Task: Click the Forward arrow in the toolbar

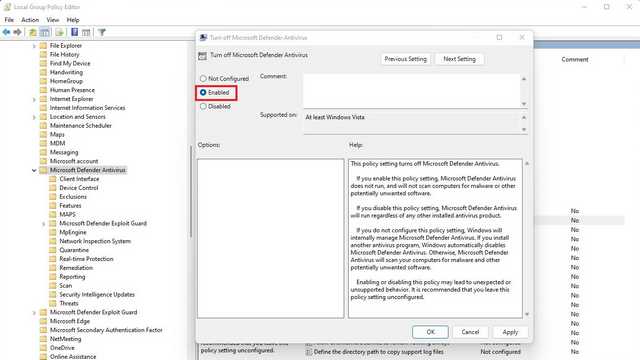Action: [17, 32]
